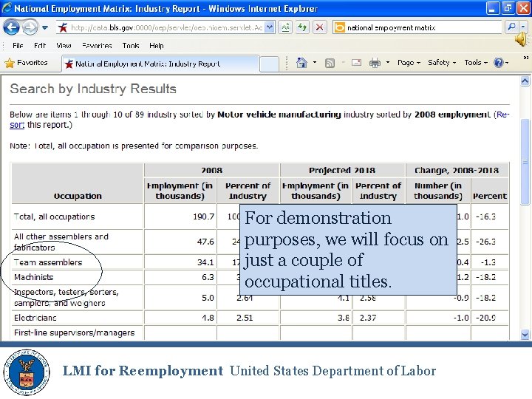Select the National Employment Matrix tab
The height and width of the screenshot is (399, 532).
coord(160,64)
